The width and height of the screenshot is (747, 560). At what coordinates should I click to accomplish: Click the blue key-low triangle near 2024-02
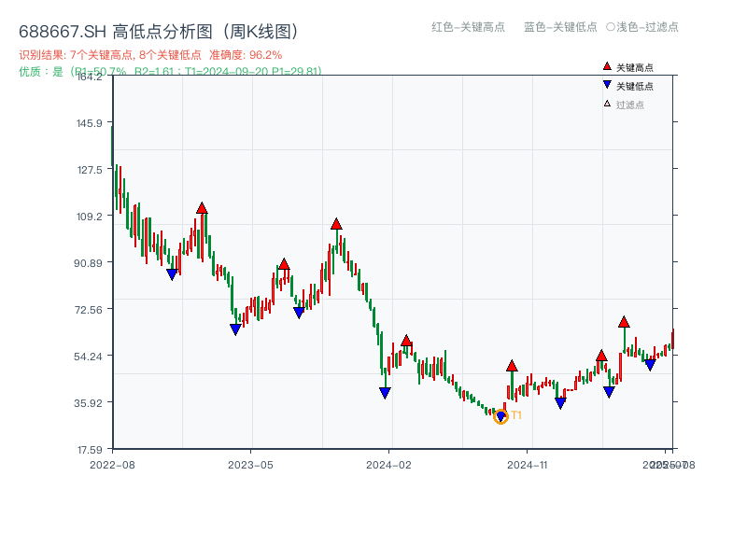click(x=384, y=392)
